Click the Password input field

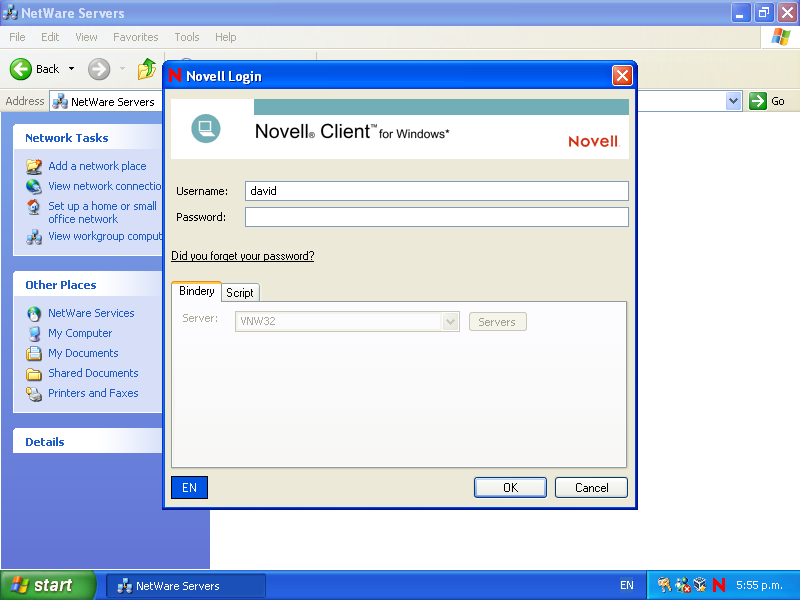click(437, 217)
